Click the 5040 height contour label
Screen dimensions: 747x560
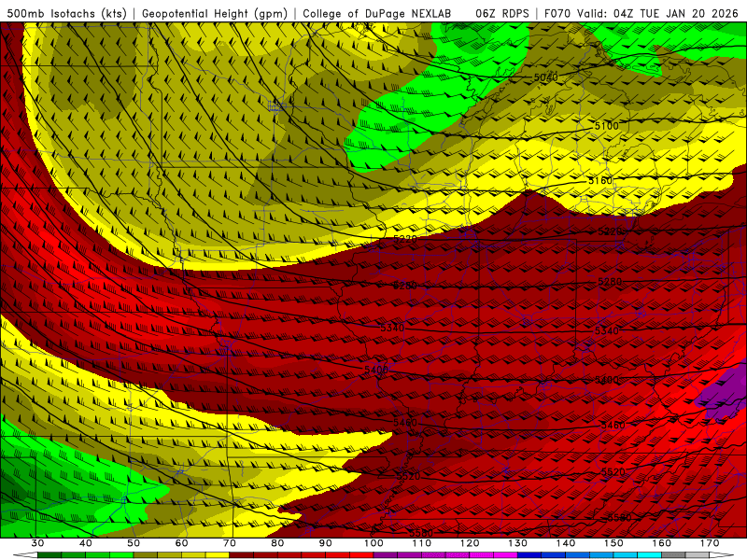[x=545, y=77]
